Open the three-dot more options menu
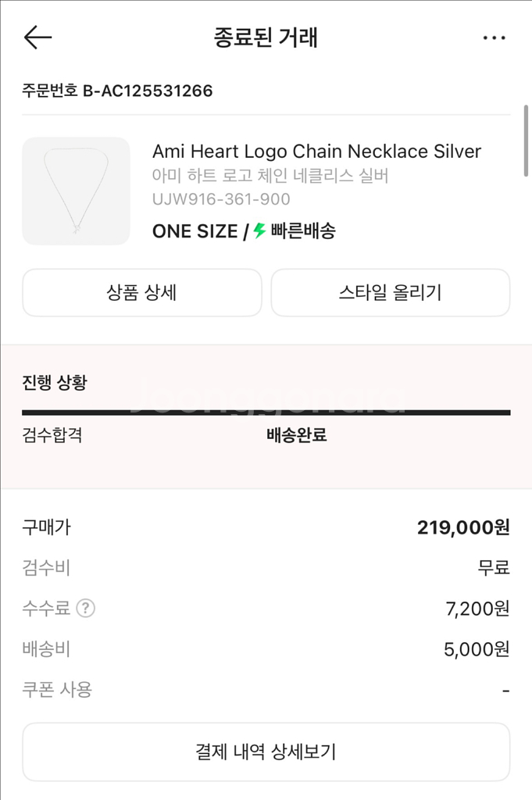Viewport: 532px width, 800px height. [494, 38]
